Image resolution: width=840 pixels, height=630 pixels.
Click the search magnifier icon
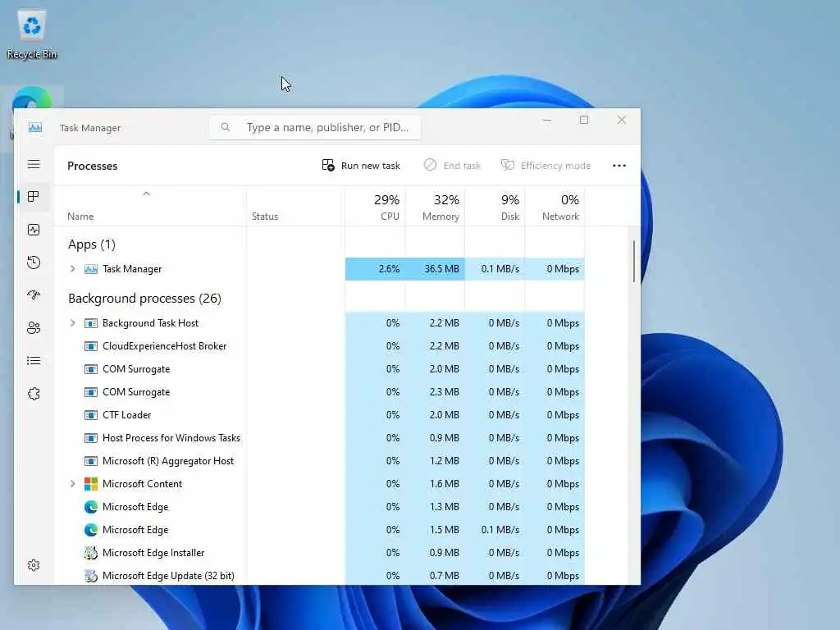pyautogui.click(x=226, y=127)
